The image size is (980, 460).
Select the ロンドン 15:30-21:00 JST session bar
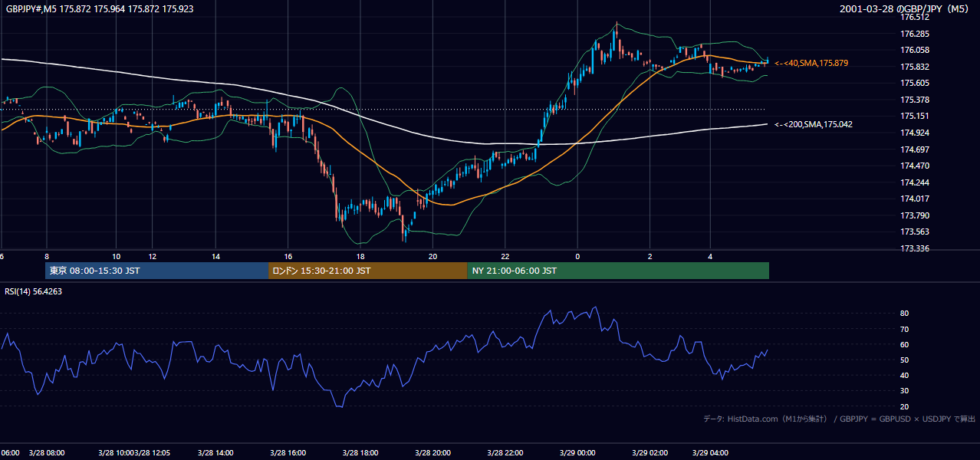(367, 271)
